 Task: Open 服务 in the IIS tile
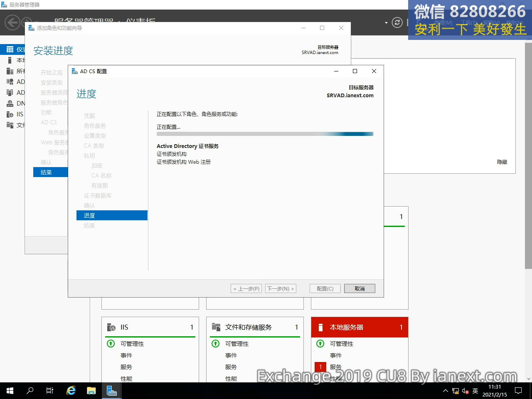click(126, 367)
